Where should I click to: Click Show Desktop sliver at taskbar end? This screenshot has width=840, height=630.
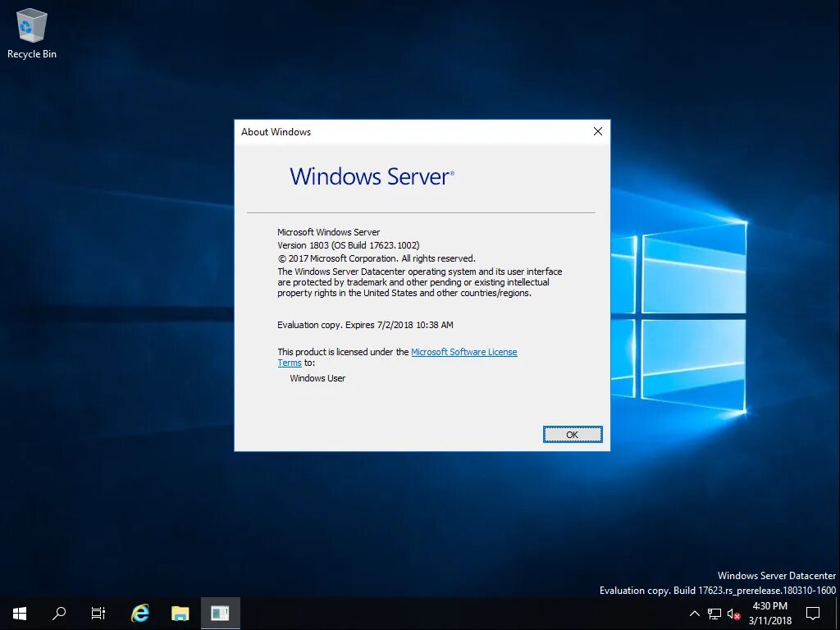[x=838, y=614]
